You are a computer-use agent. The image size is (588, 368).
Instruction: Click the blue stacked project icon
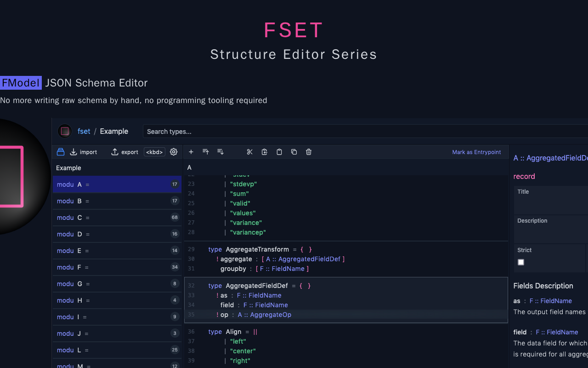click(x=61, y=152)
